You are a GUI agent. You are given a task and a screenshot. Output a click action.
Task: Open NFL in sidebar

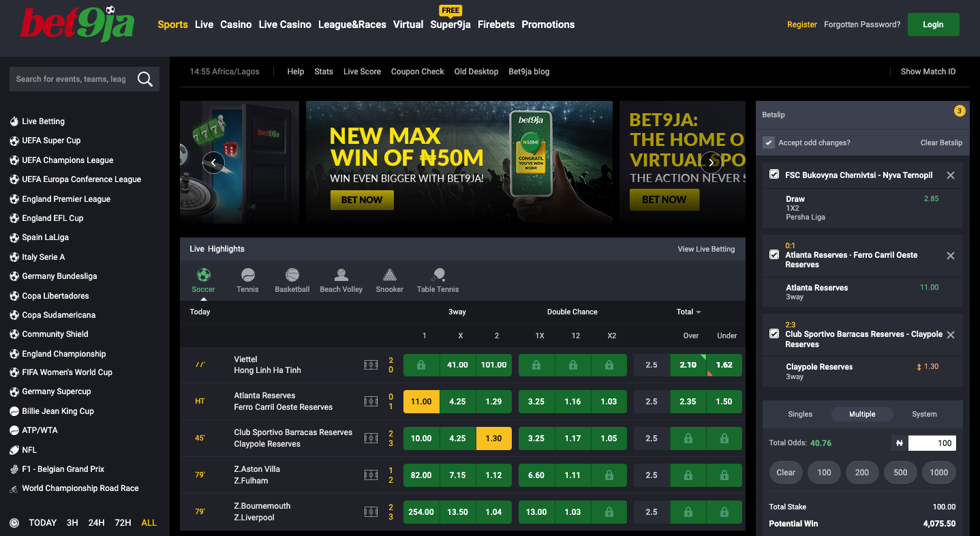(x=29, y=450)
